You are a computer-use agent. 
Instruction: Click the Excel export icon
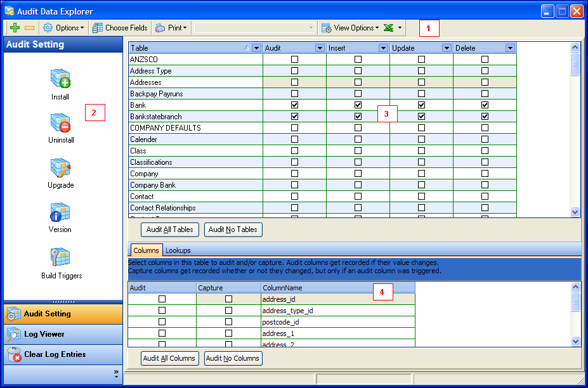click(388, 28)
